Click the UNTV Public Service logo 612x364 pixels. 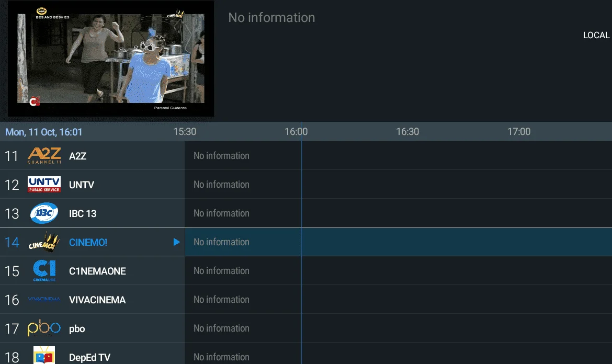click(x=44, y=185)
